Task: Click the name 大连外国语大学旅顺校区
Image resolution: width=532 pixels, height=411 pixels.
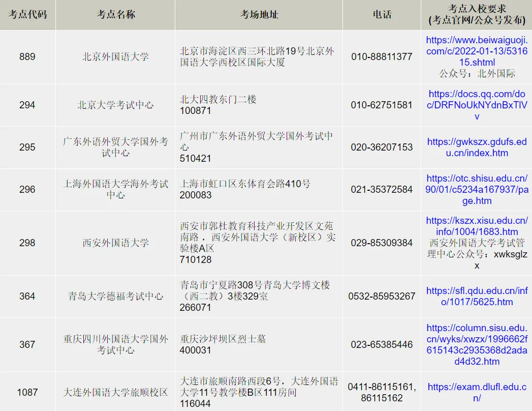Action: pyautogui.click(x=116, y=392)
